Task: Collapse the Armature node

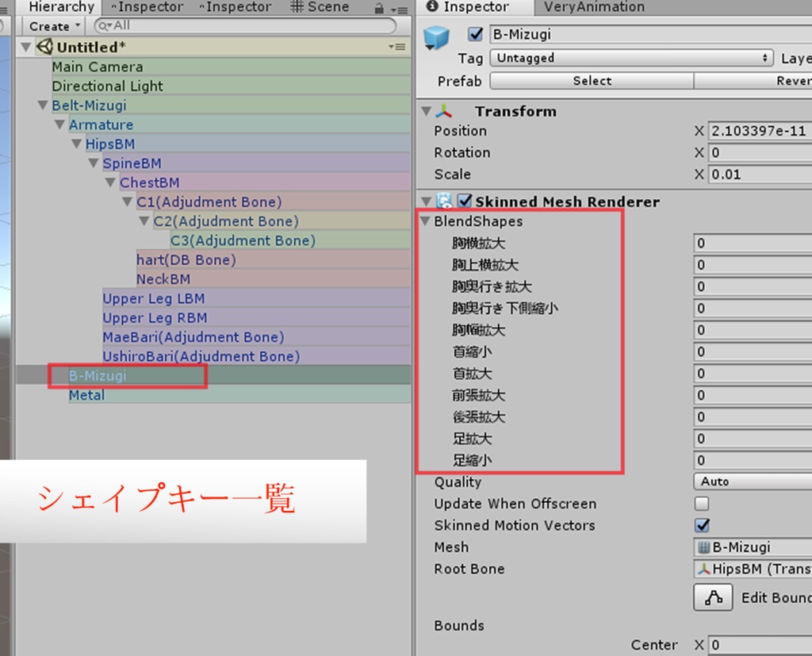Action: [x=59, y=125]
